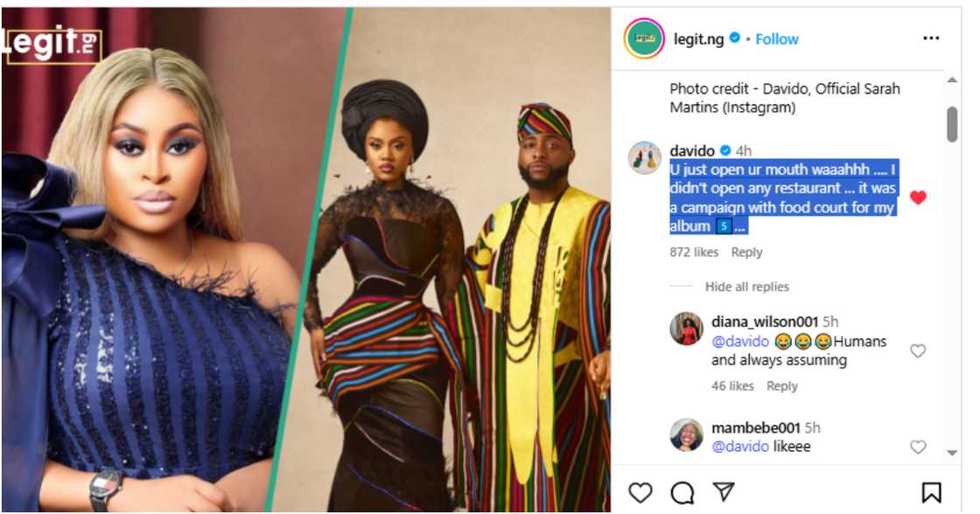Share post using paper plane icon
980x514 pixels.
pyautogui.click(x=723, y=492)
